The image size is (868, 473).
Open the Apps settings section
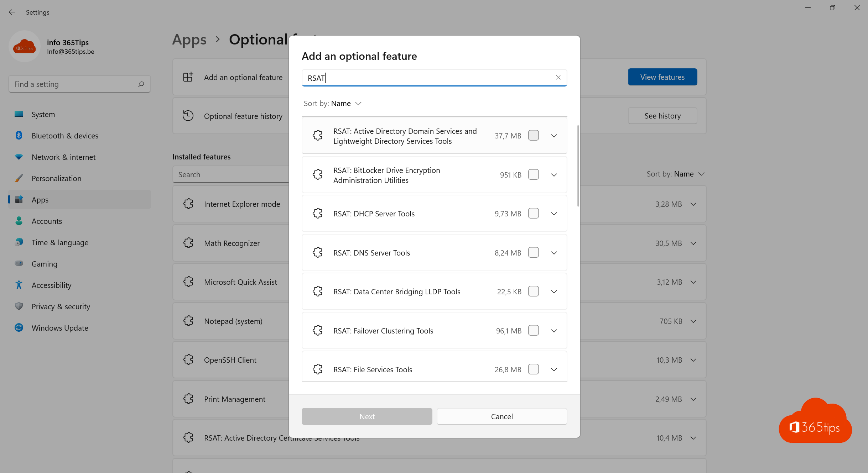(x=40, y=199)
